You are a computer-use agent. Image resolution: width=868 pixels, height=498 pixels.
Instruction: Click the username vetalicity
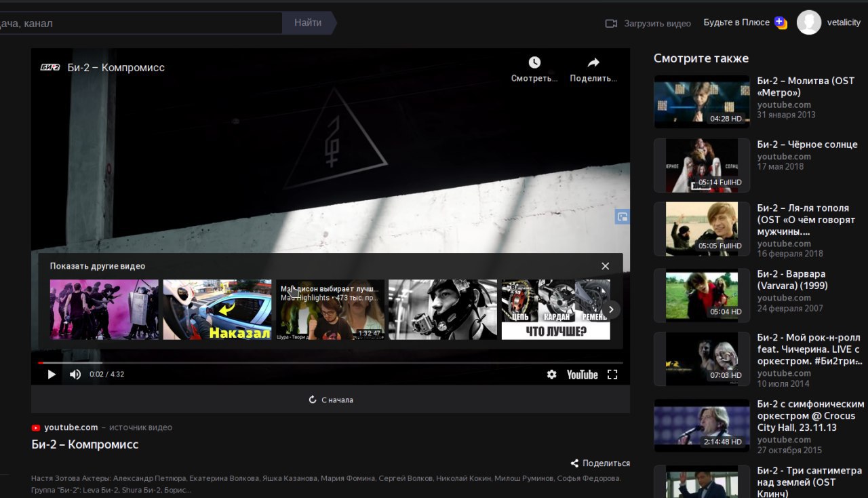tap(844, 22)
